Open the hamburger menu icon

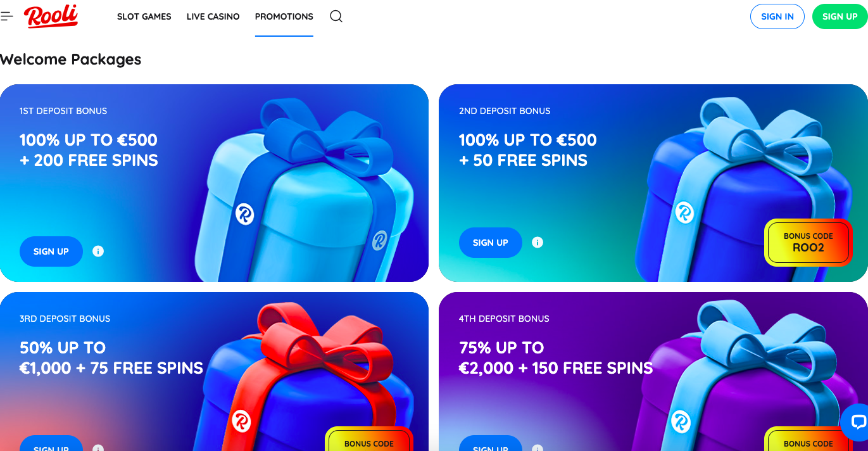[7, 16]
